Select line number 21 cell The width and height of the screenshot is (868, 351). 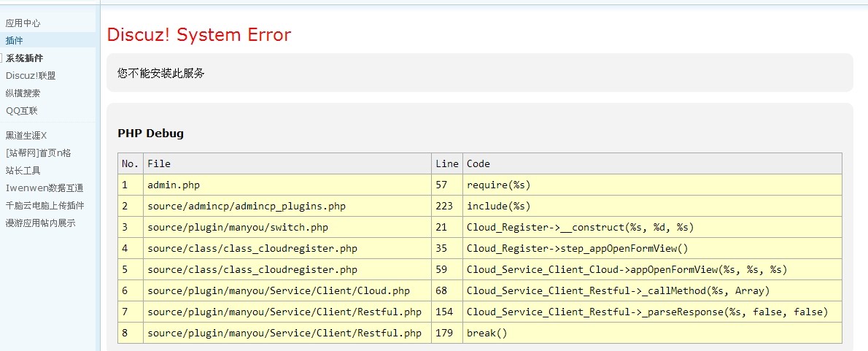tap(447, 228)
